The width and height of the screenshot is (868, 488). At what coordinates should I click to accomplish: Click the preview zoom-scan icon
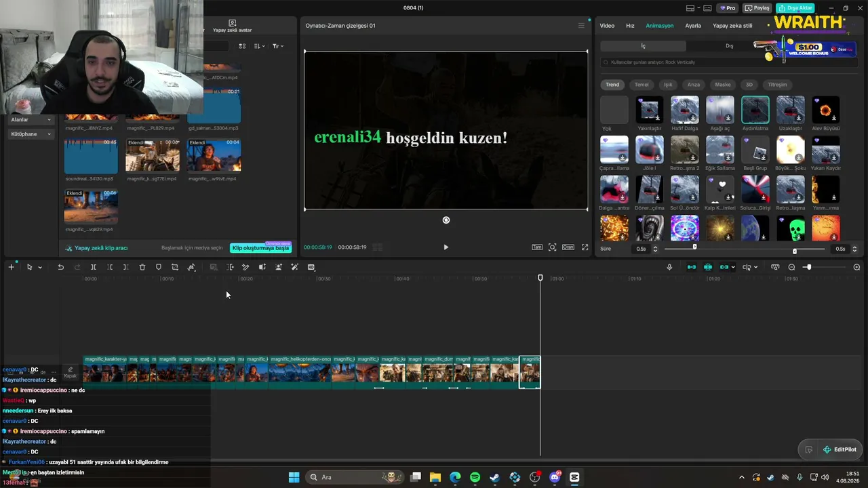click(553, 247)
